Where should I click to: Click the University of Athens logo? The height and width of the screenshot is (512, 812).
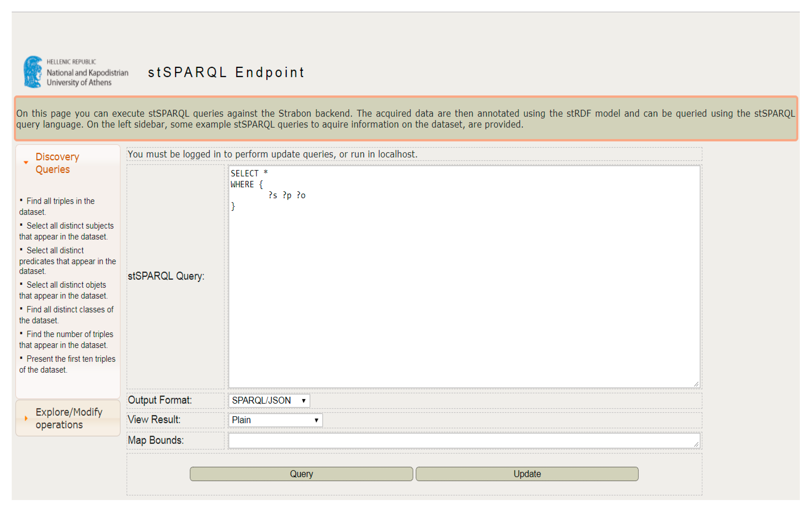click(x=75, y=72)
